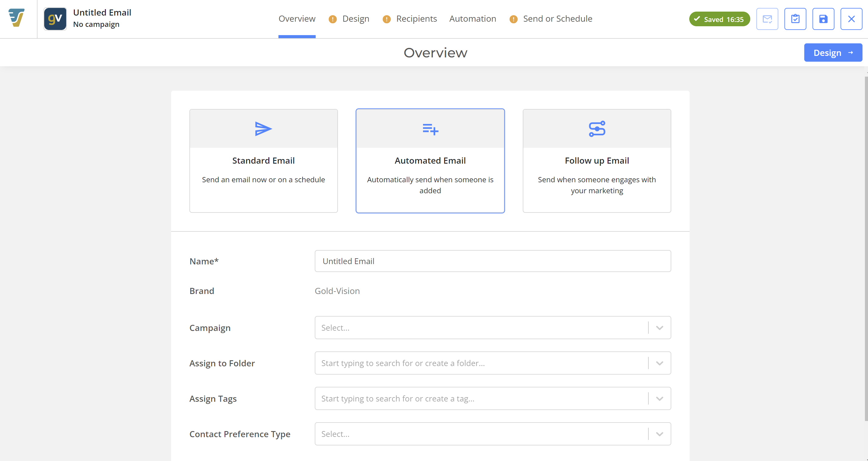Open the Assign Tags search dropdown
Image resolution: width=868 pixels, height=461 pixels.
coord(493,399)
